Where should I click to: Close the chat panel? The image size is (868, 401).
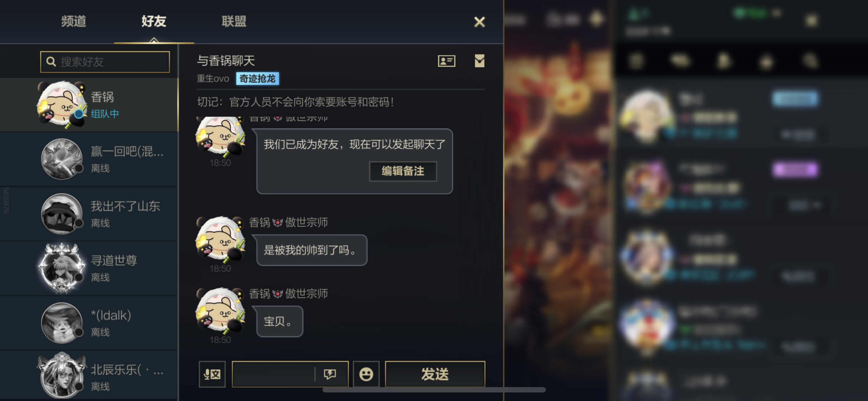coord(480,22)
